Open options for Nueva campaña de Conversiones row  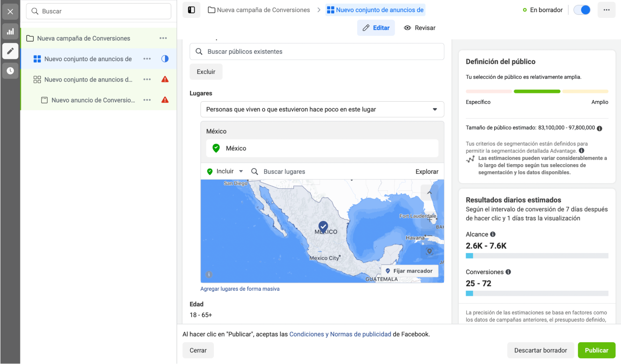[x=163, y=38]
